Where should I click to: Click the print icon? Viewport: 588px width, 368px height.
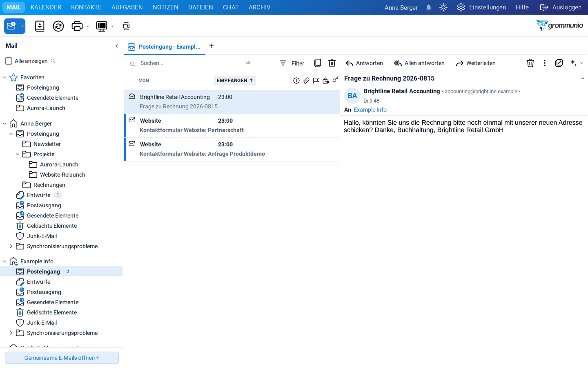[77, 26]
